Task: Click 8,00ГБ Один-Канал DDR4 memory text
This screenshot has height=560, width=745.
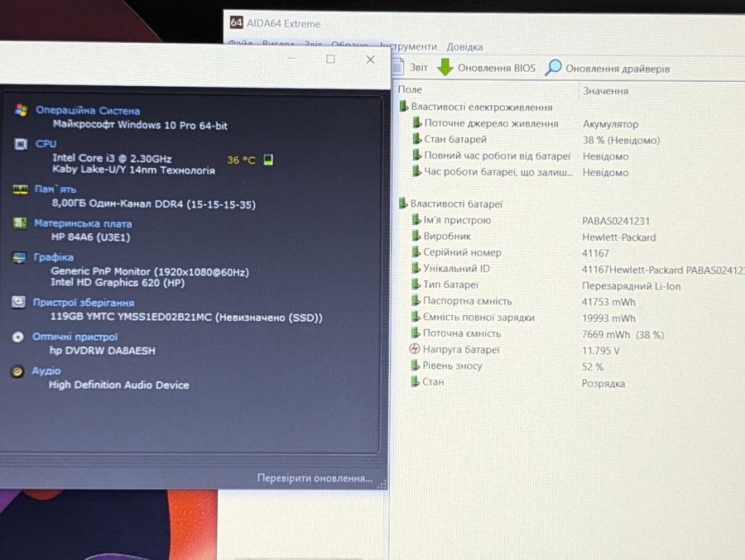Action: [153, 204]
